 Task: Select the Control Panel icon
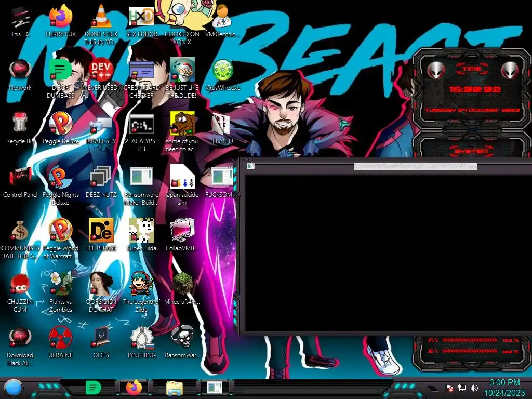coord(20,182)
